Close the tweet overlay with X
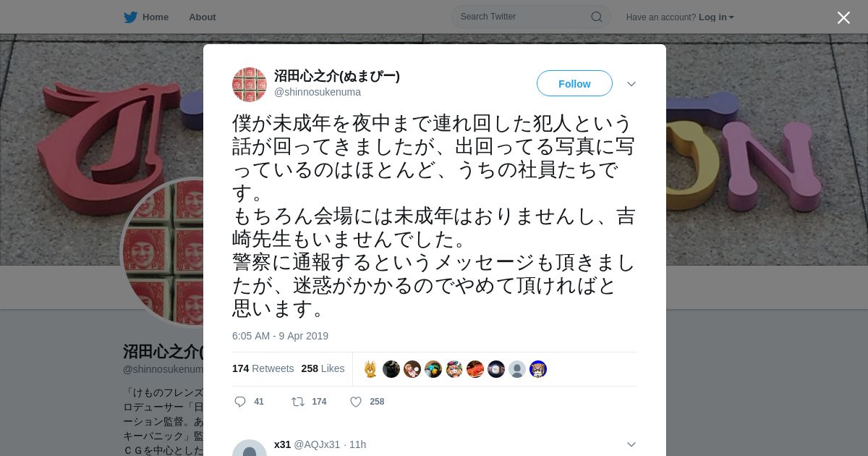868x456 pixels. (x=843, y=17)
